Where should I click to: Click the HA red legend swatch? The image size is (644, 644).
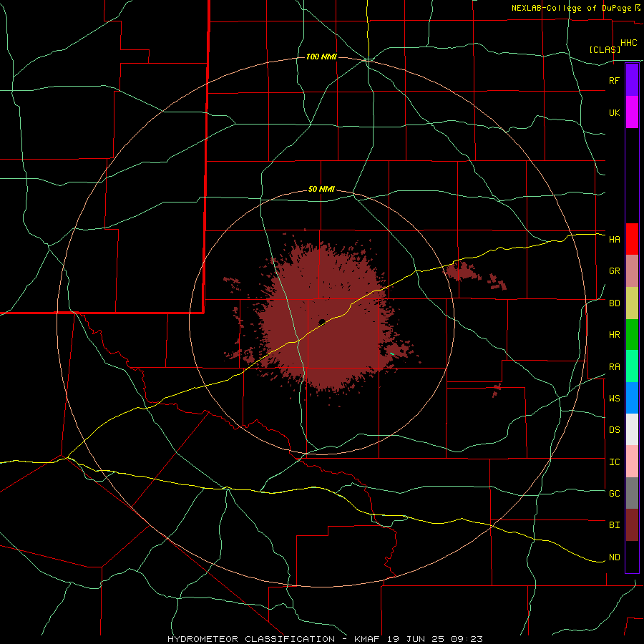coord(632,239)
